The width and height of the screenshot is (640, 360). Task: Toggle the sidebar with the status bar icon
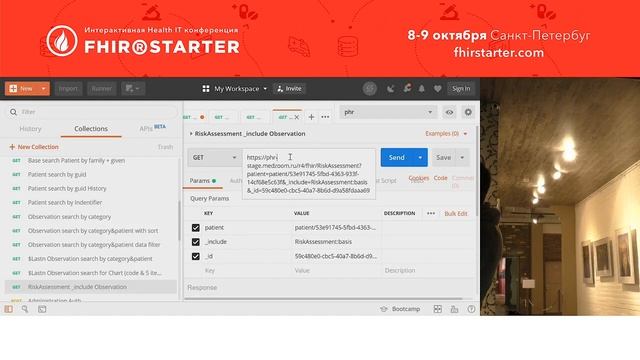click(x=9, y=309)
